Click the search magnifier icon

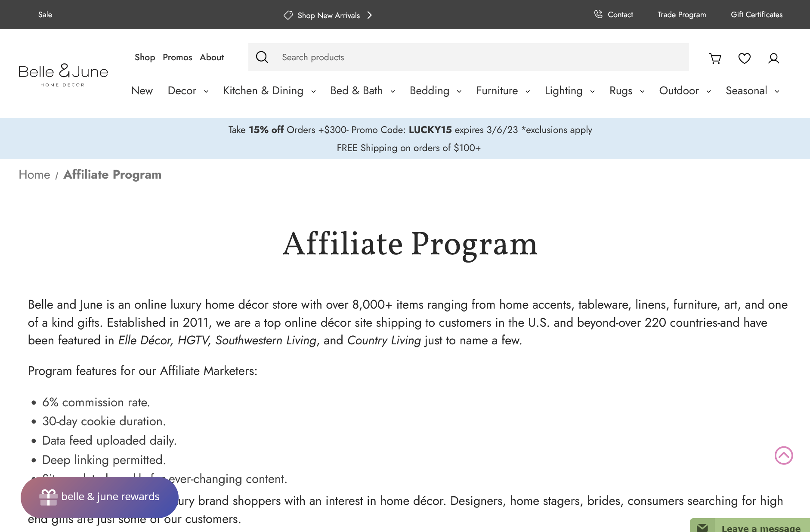click(262, 57)
